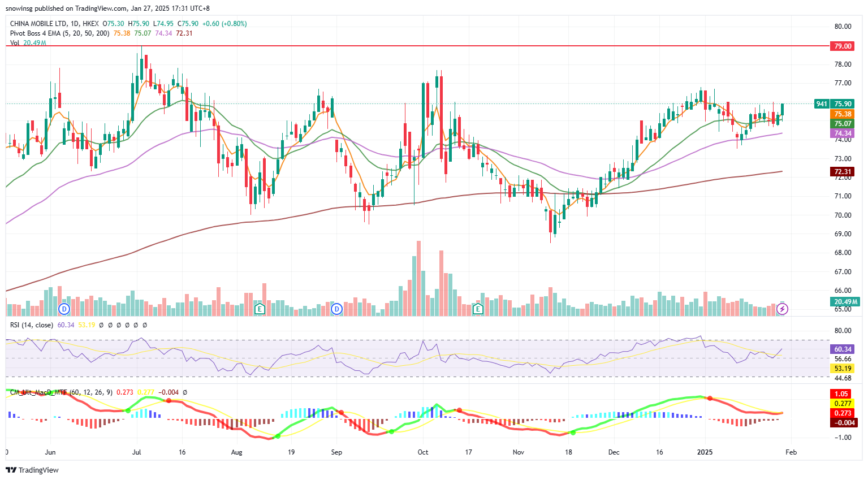Click the 2025 label on time axis
This screenshot has width=868, height=480.
point(705,452)
